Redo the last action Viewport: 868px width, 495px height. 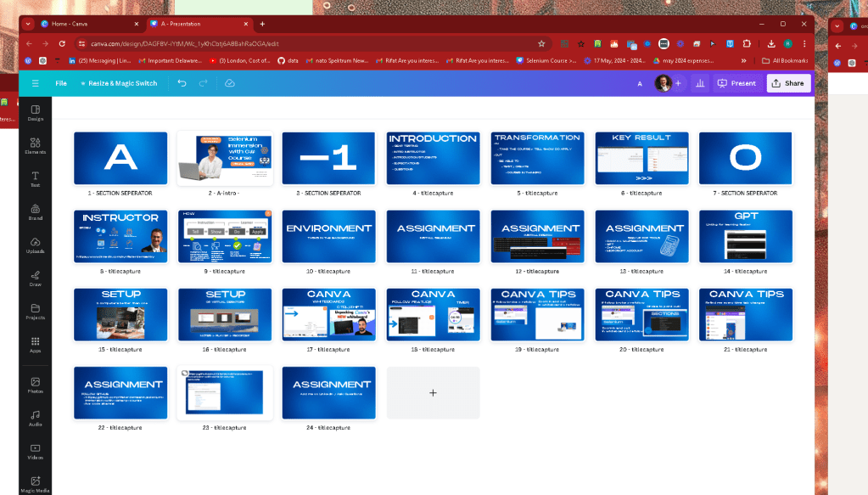(203, 83)
